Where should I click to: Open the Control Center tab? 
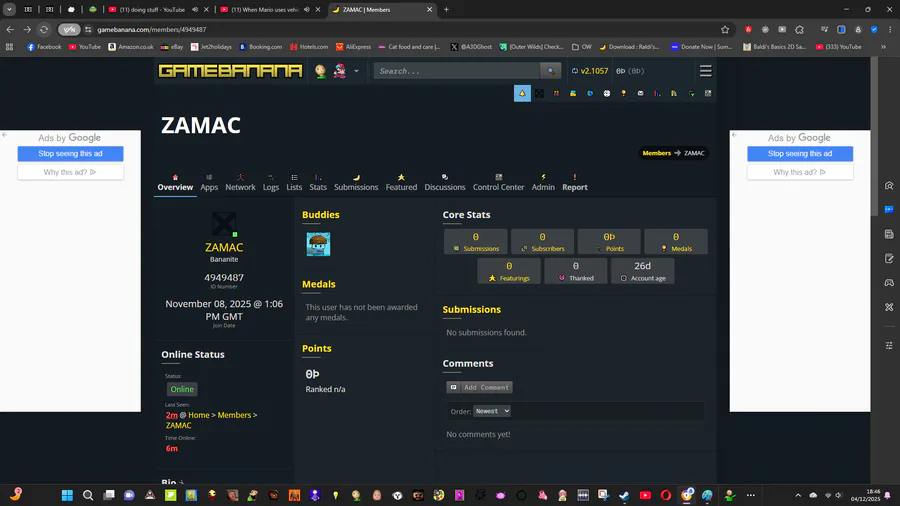[498, 183]
